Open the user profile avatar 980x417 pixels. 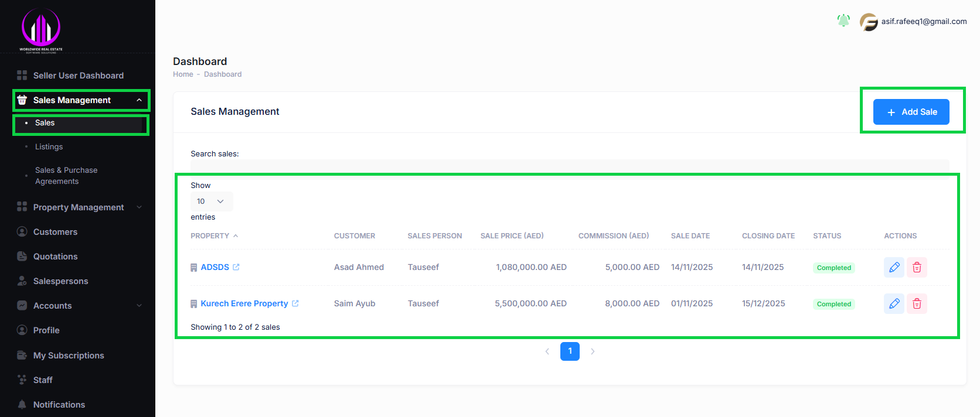[x=868, y=22]
